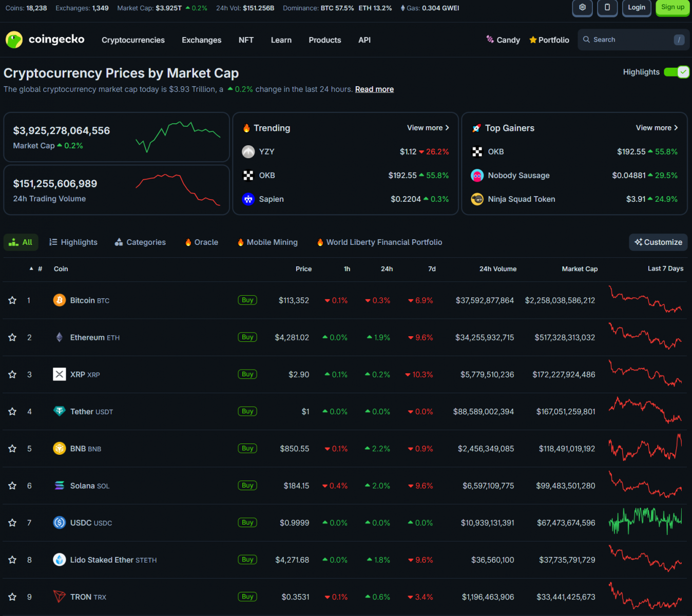Star XRP to add to watchlist

tap(12, 375)
